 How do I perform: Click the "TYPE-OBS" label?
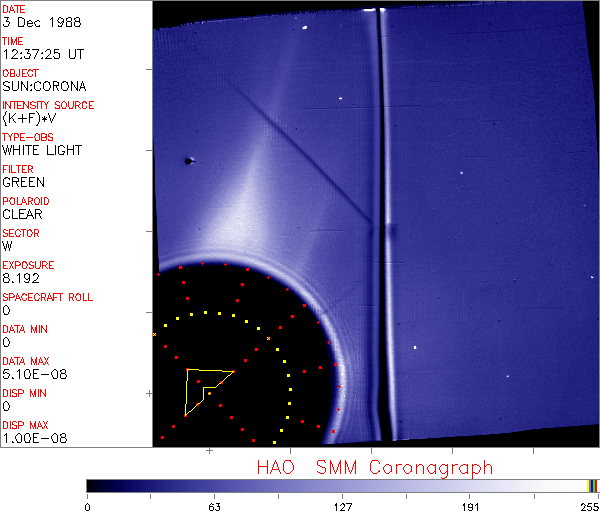(28, 137)
